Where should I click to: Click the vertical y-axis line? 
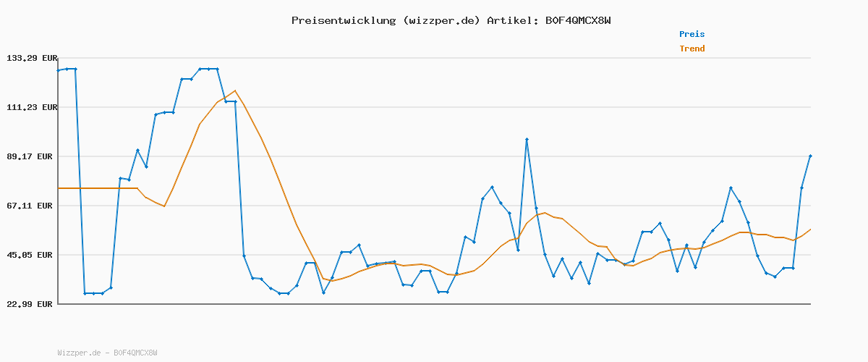(58, 181)
